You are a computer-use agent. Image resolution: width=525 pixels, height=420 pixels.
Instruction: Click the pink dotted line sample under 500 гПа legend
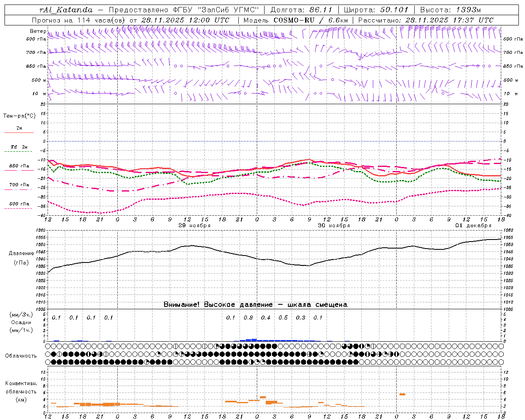pos(19,209)
